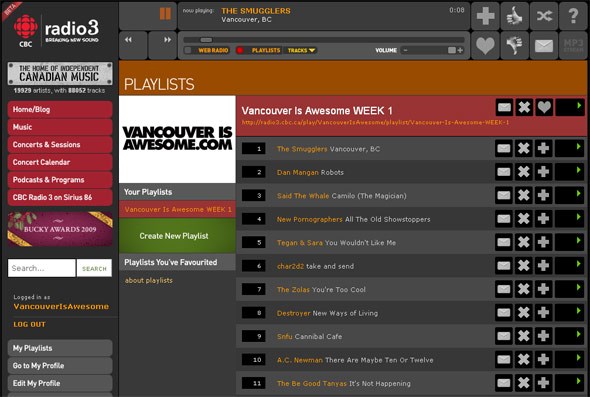
Task: Remove The Be Good Tanyas track
Action: coord(524,383)
